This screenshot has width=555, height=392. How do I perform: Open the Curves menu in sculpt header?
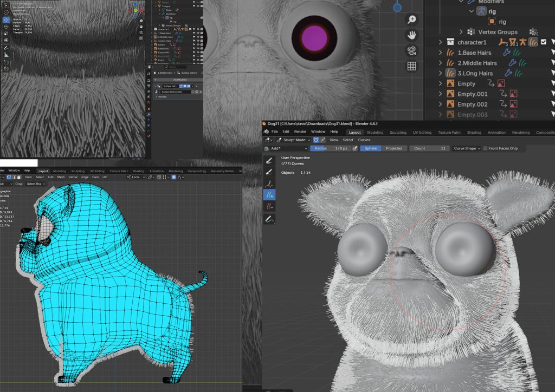point(364,140)
